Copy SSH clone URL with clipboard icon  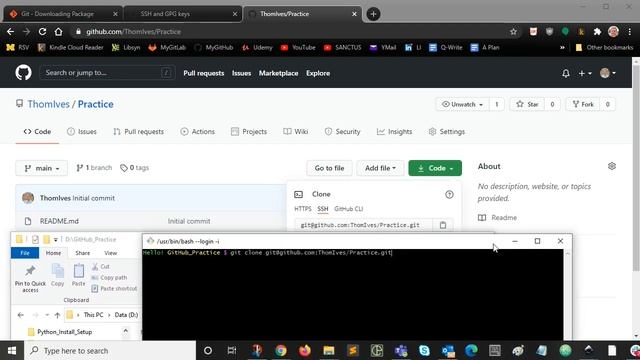coord(443,225)
